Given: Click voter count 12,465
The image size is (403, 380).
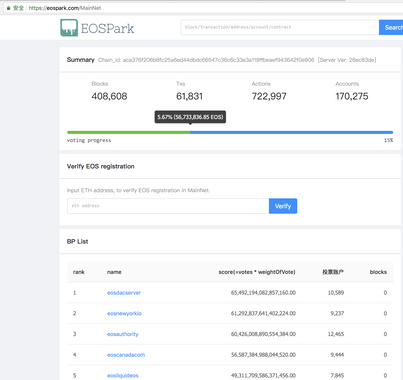Looking at the screenshot, I should [336, 334].
